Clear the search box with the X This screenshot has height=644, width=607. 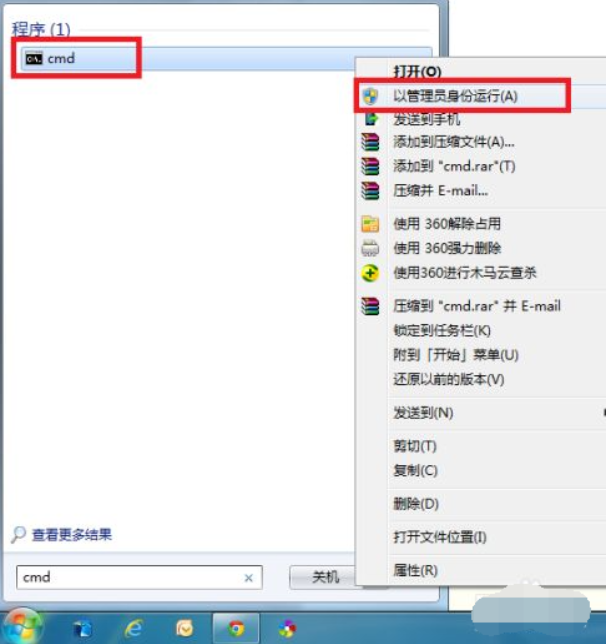tap(248, 578)
